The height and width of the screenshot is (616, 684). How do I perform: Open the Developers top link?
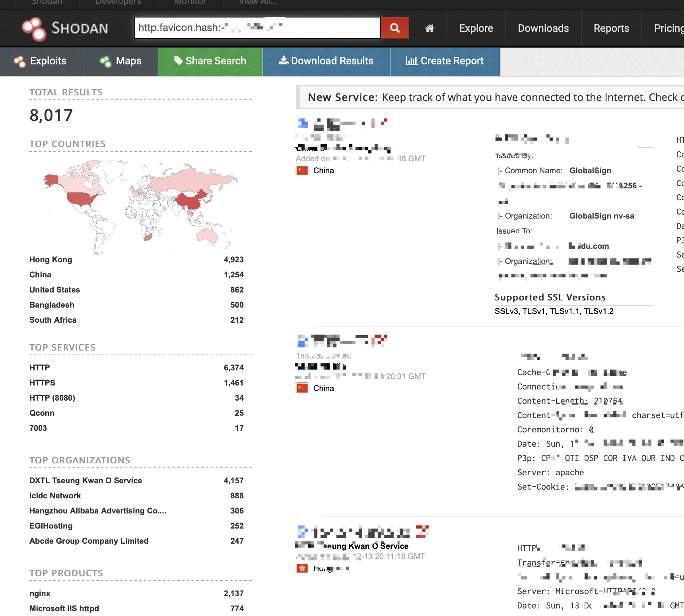(119, 2)
